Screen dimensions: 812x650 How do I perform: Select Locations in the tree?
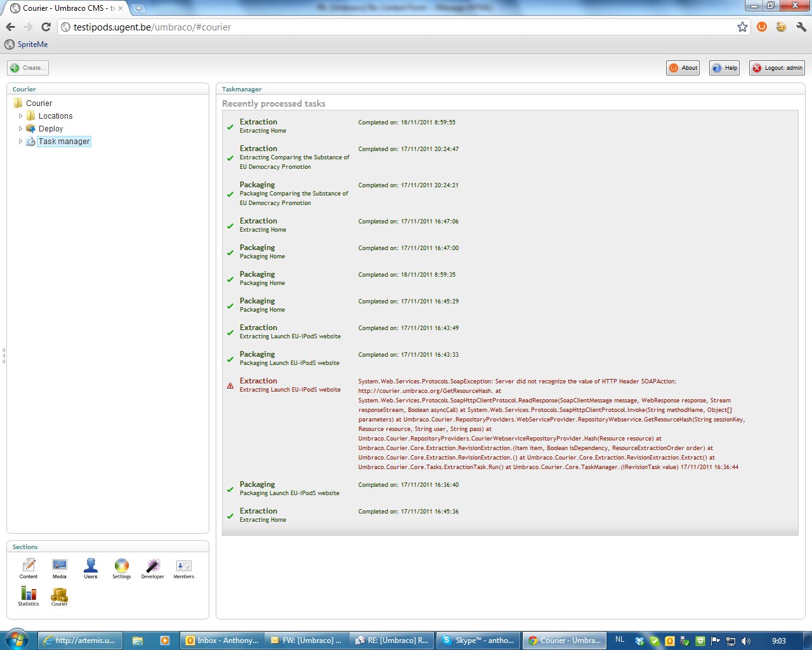point(55,116)
